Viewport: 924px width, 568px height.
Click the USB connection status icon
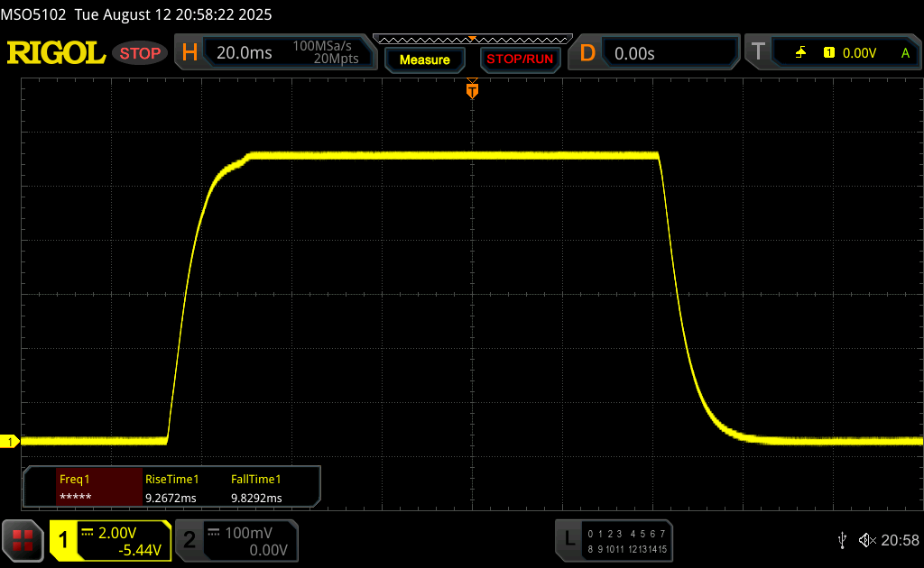[x=842, y=540]
